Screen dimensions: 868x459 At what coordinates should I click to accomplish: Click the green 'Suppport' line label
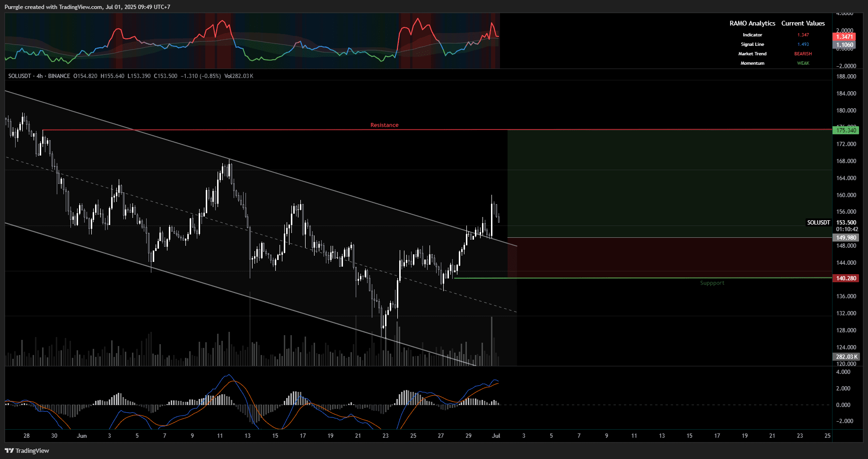point(712,283)
